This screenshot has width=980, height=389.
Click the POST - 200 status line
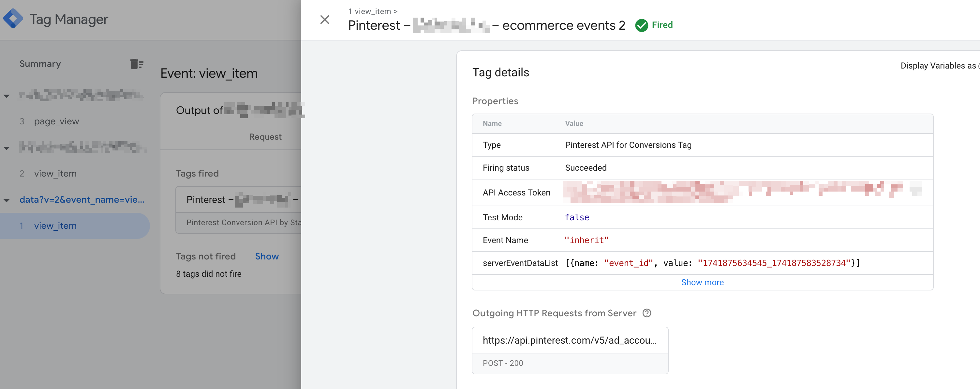pyautogui.click(x=503, y=363)
